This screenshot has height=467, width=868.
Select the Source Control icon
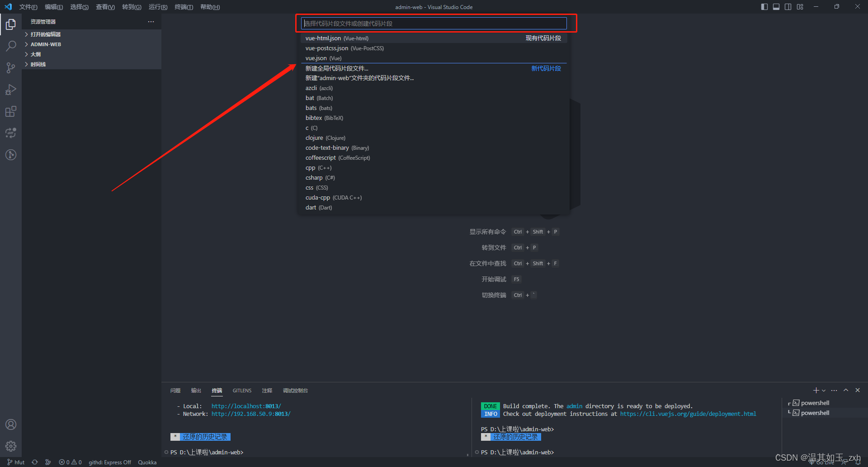click(x=11, y=67)
